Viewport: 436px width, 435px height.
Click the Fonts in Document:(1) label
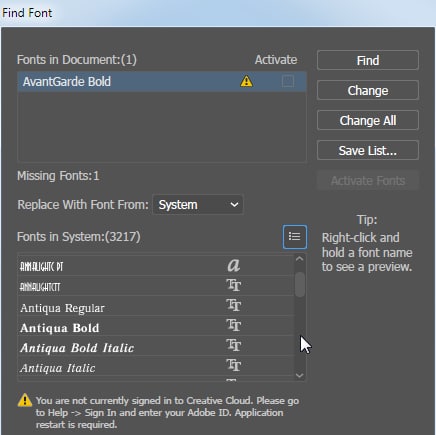(x=77, y=60)
